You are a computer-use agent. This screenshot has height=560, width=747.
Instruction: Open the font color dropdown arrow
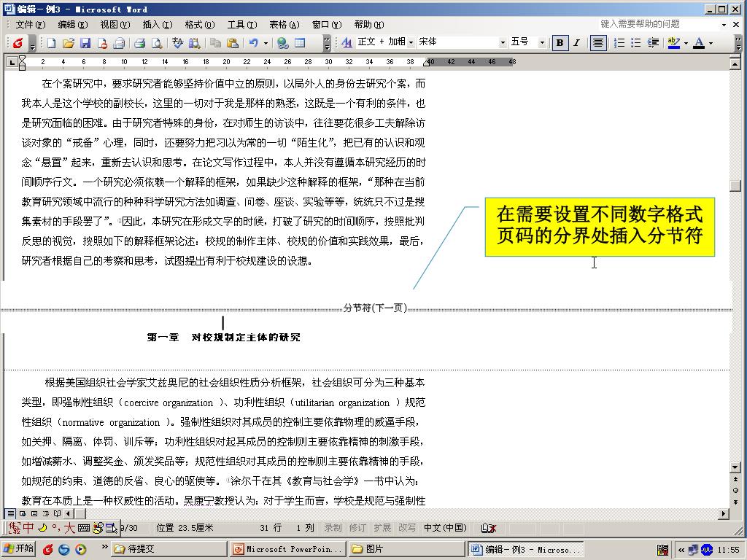711,43
